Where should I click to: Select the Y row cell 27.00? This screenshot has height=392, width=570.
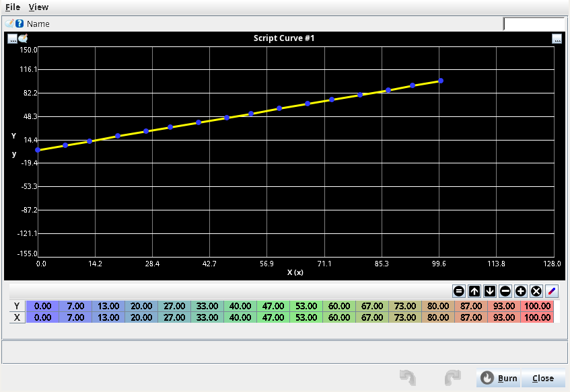click(174, 306)
